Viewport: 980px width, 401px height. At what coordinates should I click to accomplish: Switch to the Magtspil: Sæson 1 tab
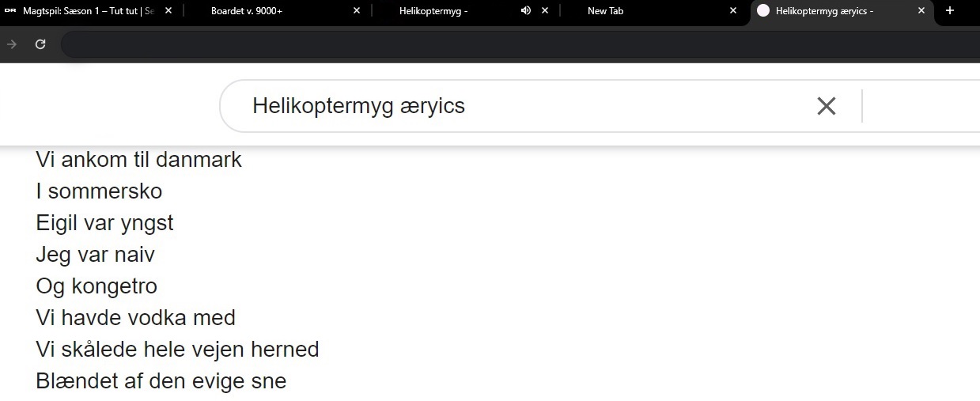click(x=87, y=11)
